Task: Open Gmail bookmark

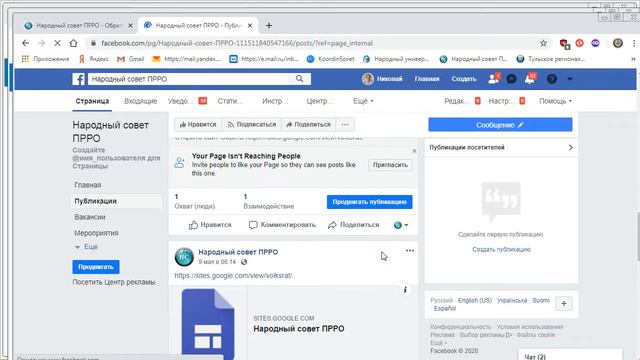Action: point(131,59)
